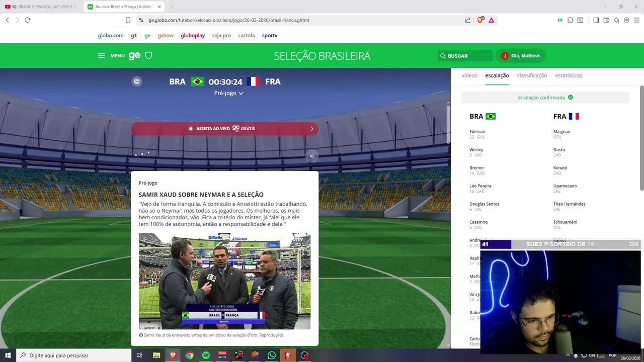The width and height of the screenshot is (644, 362).
Task: Open the extensions puzzle piece icon
Action: [x=570, y=20]
